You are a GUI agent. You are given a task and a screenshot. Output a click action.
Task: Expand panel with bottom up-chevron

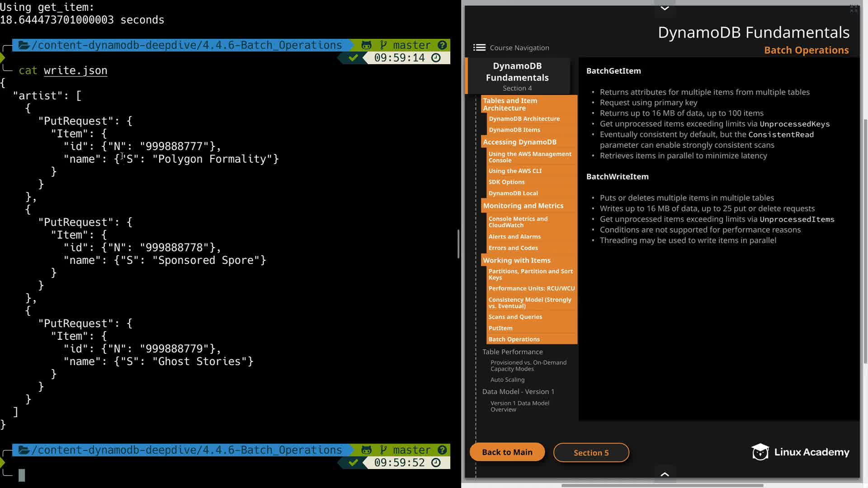tap(665, 474)
